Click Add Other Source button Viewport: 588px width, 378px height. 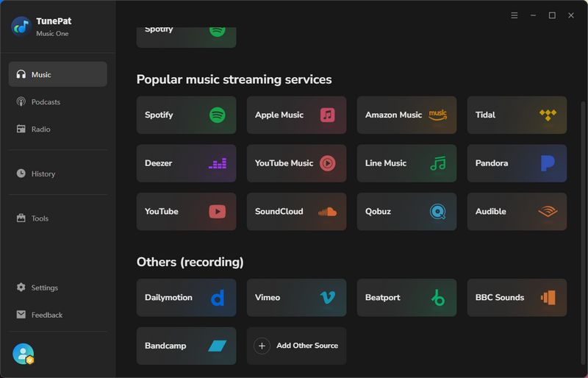pos(297,346)
